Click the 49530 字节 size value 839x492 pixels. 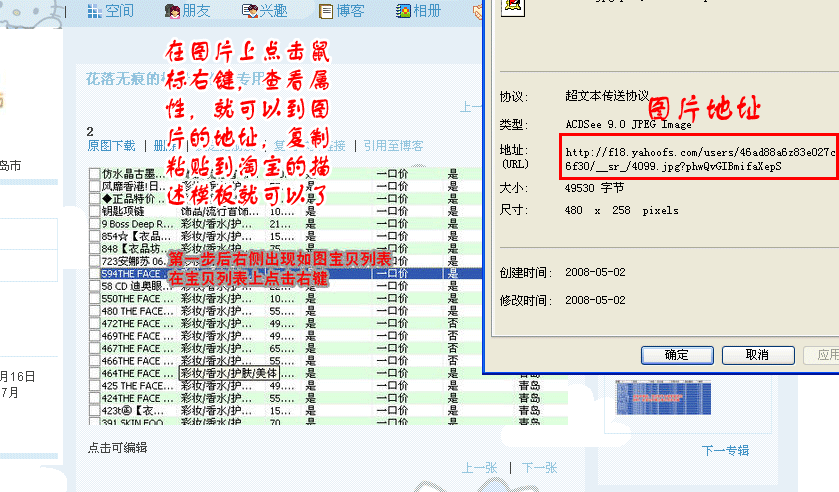594,188
